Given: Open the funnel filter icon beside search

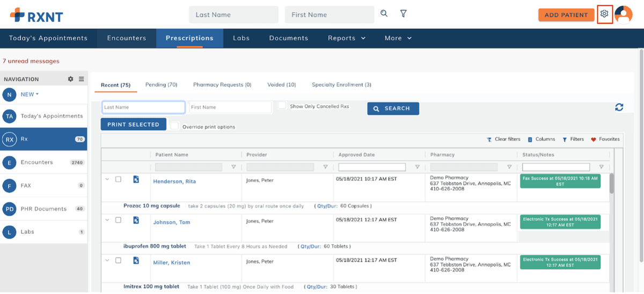Looking at the screenshot, I should pyautogui.click(x=403, y=14).
